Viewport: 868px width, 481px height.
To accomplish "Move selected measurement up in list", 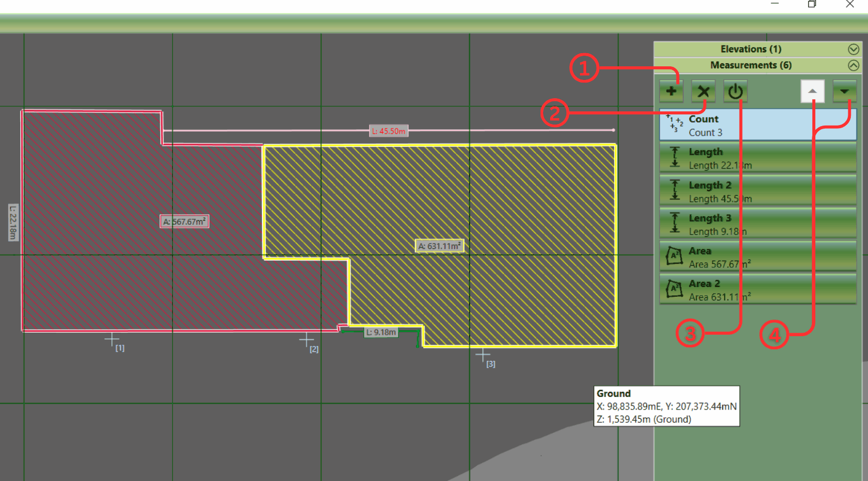I will click(x=812, y=92).
